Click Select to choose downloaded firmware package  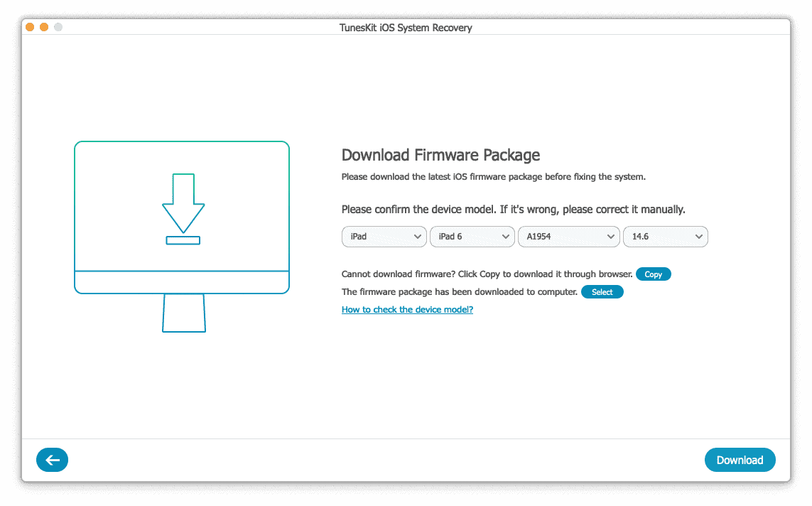[602, 291]
